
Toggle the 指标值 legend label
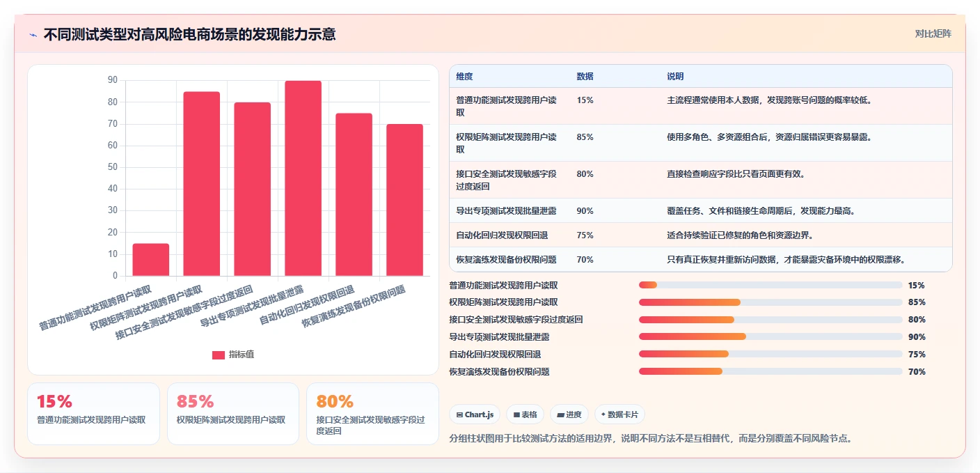pos(242,355)
